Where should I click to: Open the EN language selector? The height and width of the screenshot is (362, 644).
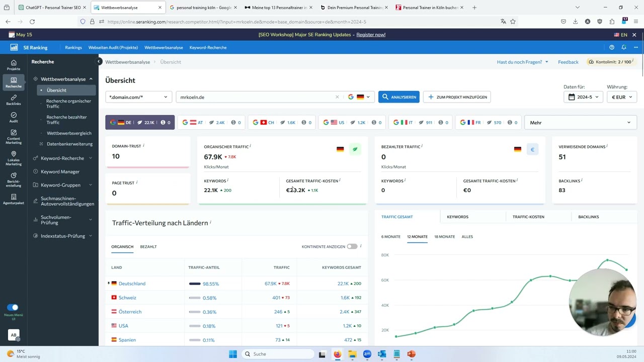pos(620,35)
